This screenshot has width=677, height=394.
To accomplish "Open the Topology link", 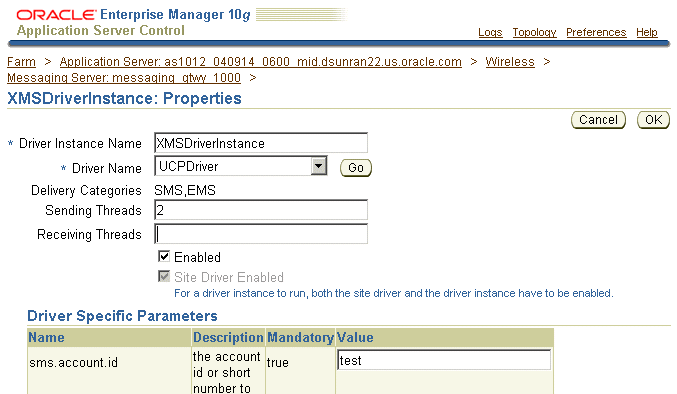I will tap(534, 32).
